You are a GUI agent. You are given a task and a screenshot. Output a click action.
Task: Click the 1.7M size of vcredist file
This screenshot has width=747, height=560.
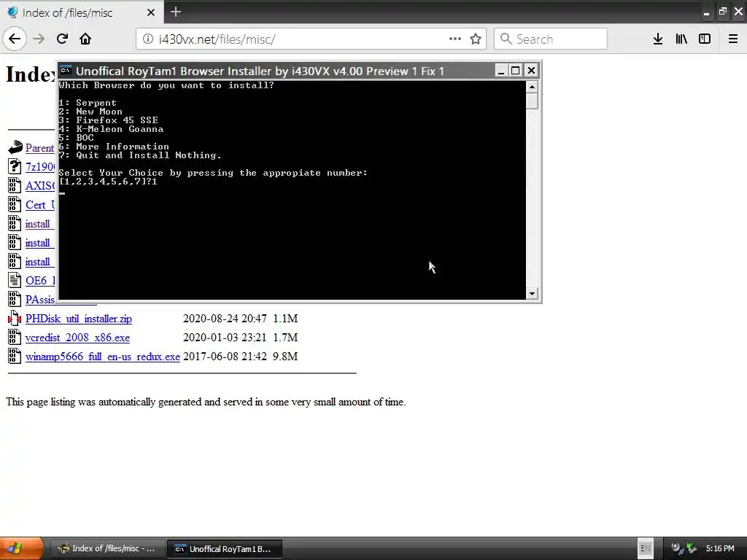(285, 338)
